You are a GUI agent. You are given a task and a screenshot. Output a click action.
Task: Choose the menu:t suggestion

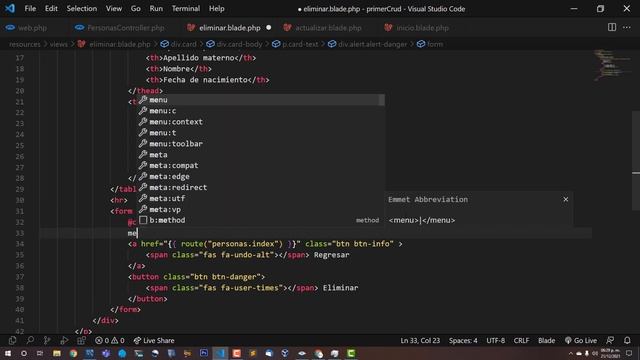(x=260, y=133)
